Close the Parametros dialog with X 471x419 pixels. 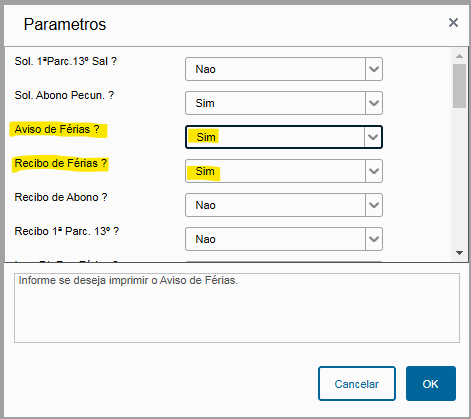(453, 23)
